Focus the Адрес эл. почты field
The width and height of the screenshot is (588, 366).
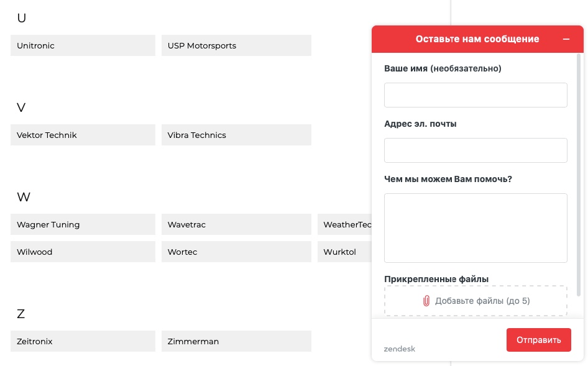pyautogui.click(x=475, y=150)
